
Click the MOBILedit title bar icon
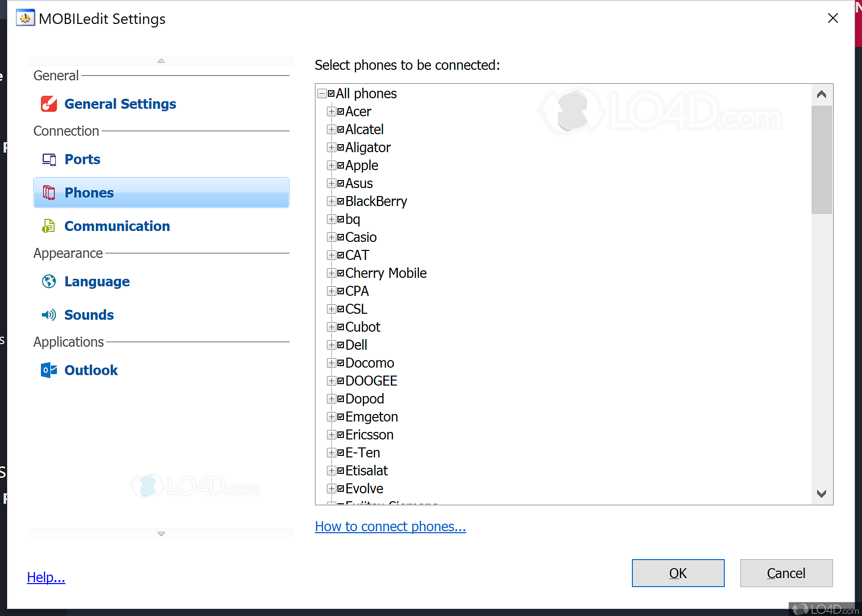[x=25, y=18]
